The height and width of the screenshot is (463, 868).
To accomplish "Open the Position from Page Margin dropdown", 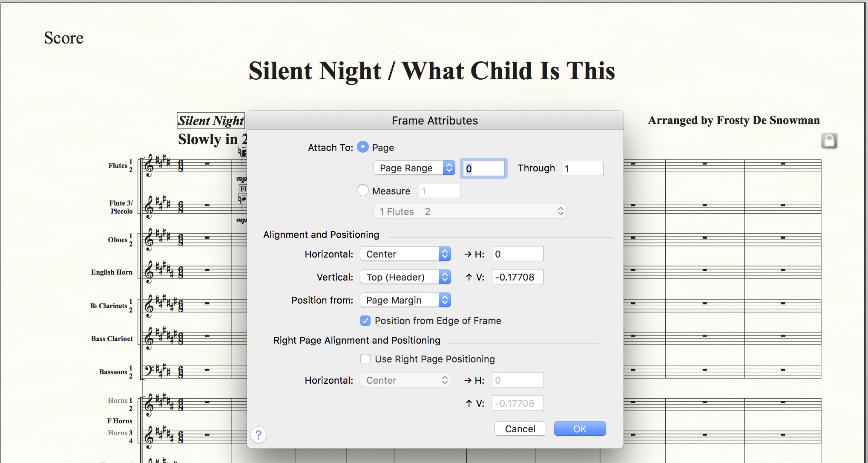I will 405,300.
